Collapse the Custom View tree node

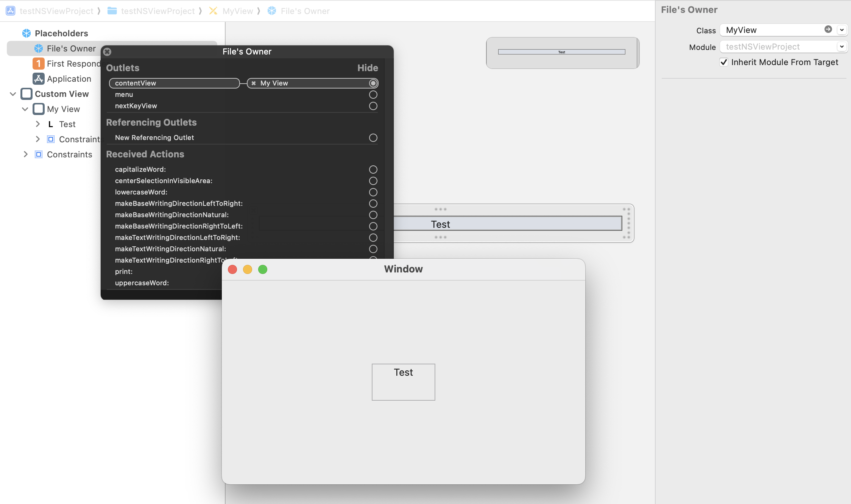13,94
